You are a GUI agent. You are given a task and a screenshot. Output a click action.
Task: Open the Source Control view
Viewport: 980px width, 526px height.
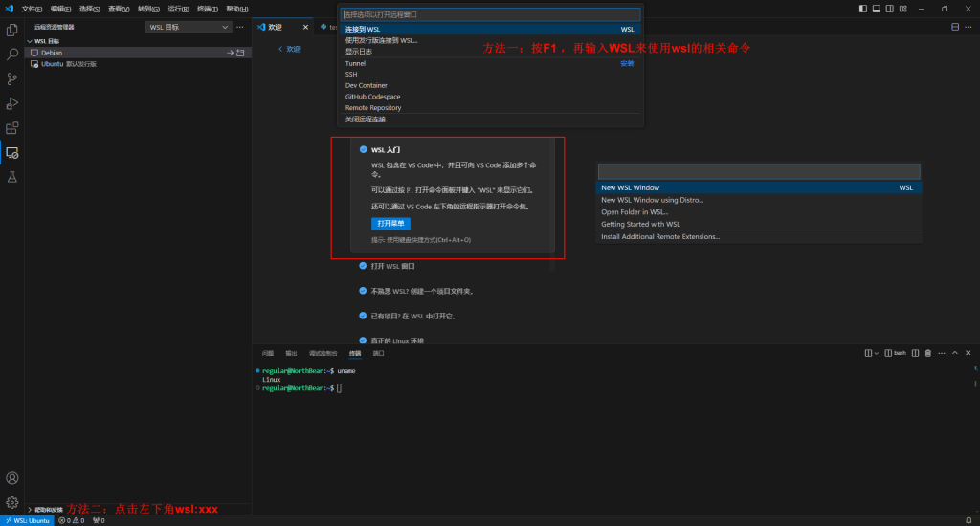coord(12,79)
